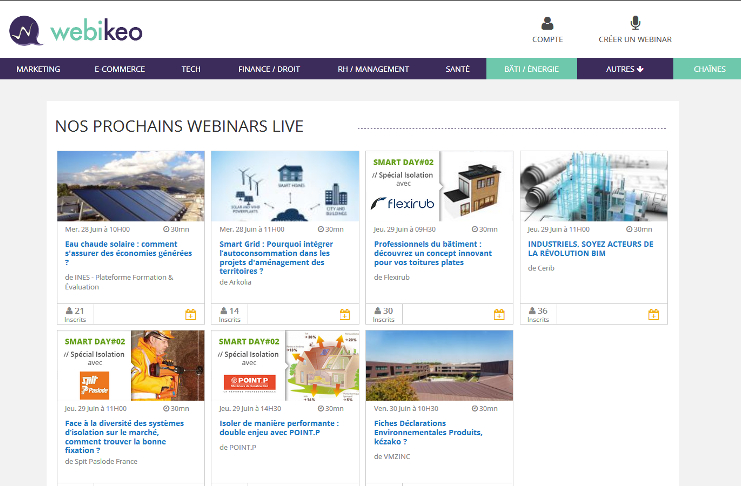The image size is (741, 486).
Task: Open the Marketing category
Action: tap(38, 69)
